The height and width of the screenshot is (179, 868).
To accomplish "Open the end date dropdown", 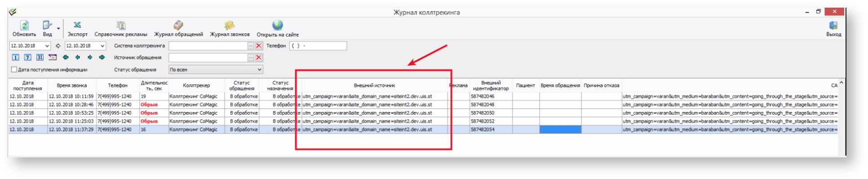I will (102, 46).
